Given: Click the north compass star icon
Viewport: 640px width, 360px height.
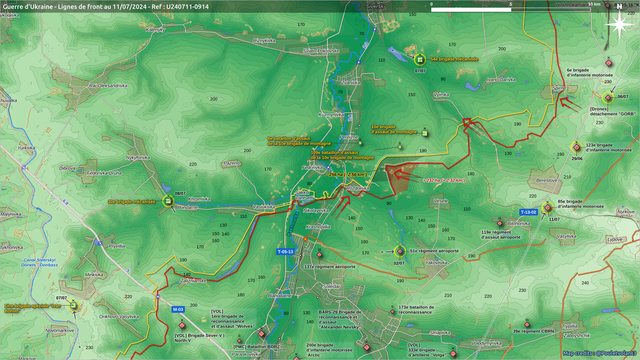Looking at the screenshot, I should tap(619, 24).
